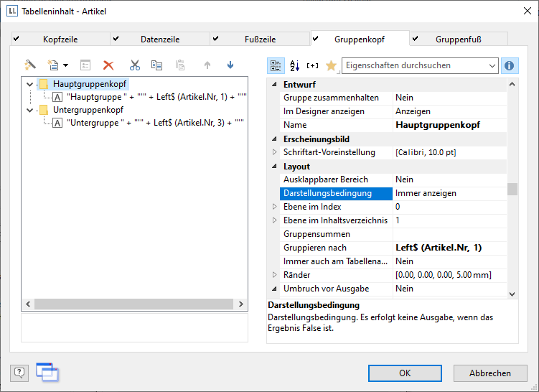Click the magic wand format icon

[30, 65]
